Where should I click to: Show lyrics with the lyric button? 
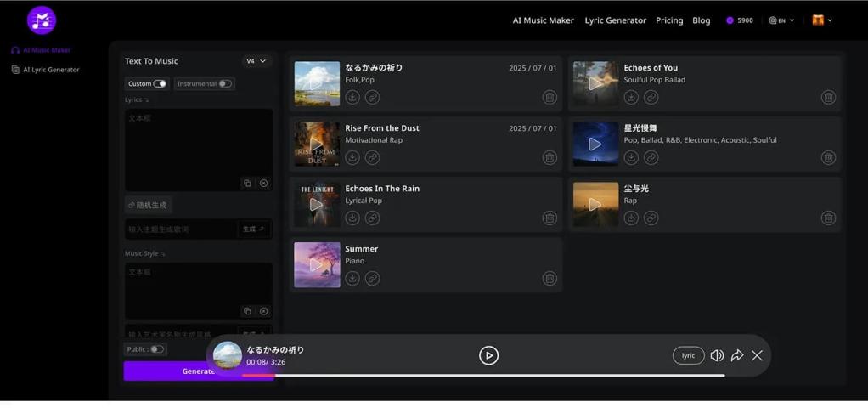688,355
